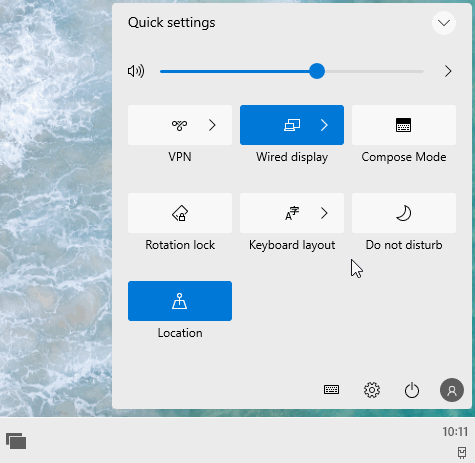Expand the VPN options chevron
Screen dimensions: 475x463
pos(212,125)
